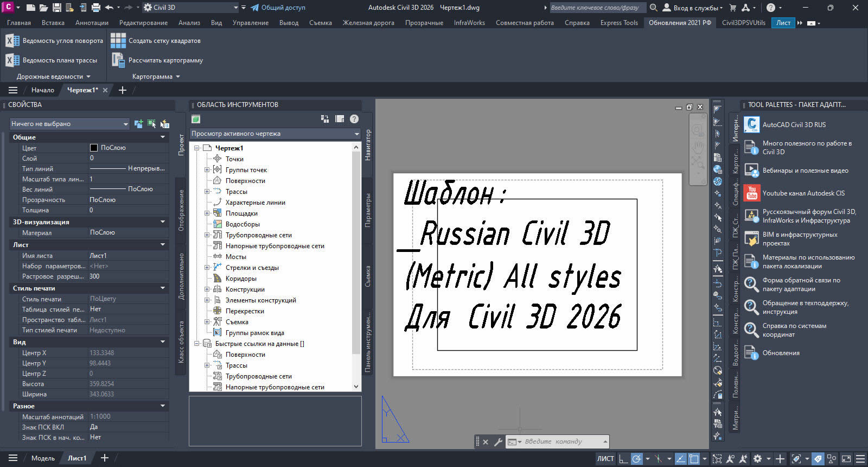Collapse the 3D-визуализация properties section

point(163,222)
